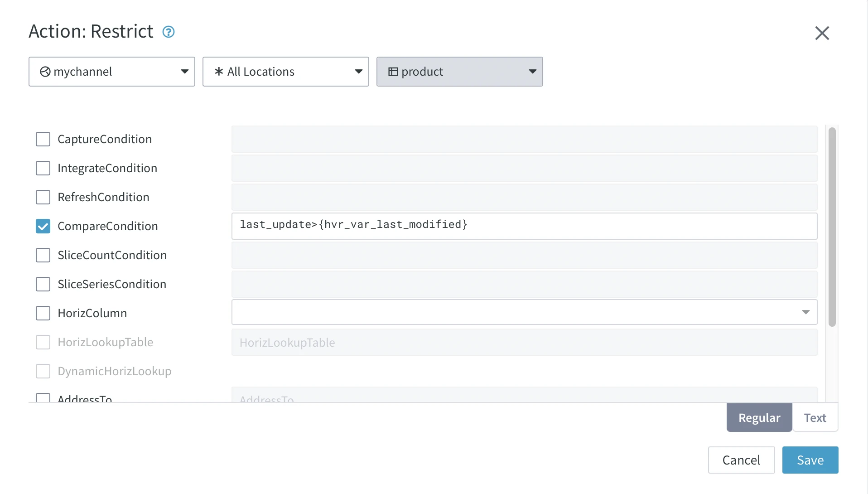Switch to Text editing mode
Image resolution: width=868 pixels, height=494 pixels.
point(815,417)
